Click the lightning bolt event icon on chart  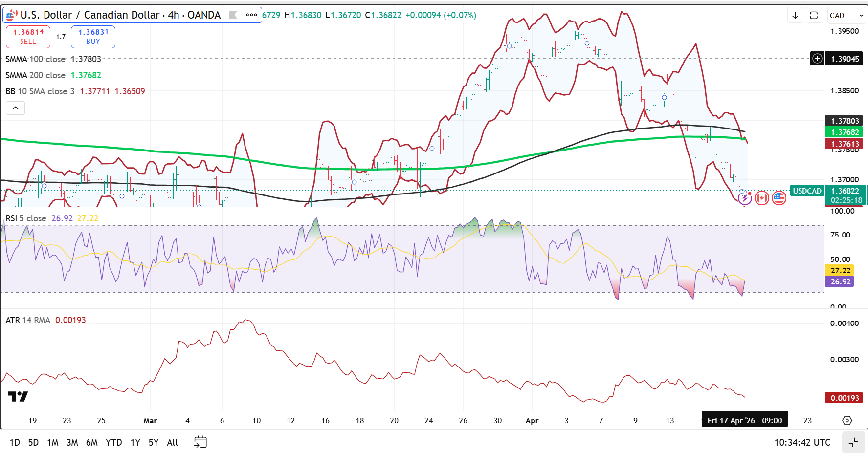(x=745, y=198)
